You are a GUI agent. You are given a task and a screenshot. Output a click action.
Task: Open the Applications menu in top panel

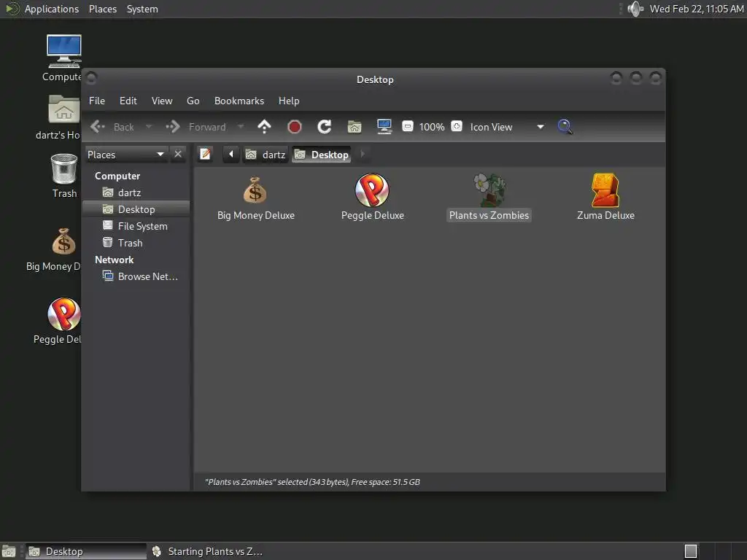52,9
